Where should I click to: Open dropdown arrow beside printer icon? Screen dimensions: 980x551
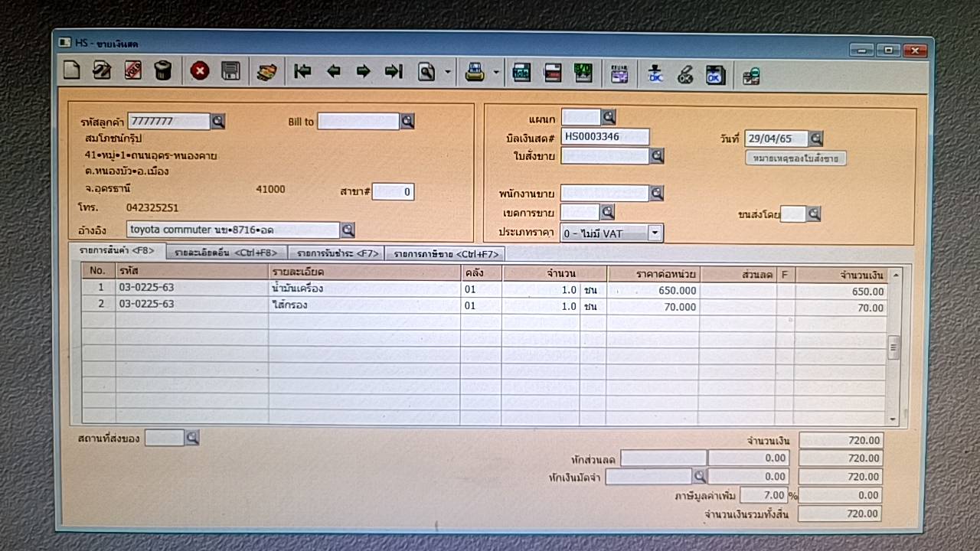pos(496,73)
